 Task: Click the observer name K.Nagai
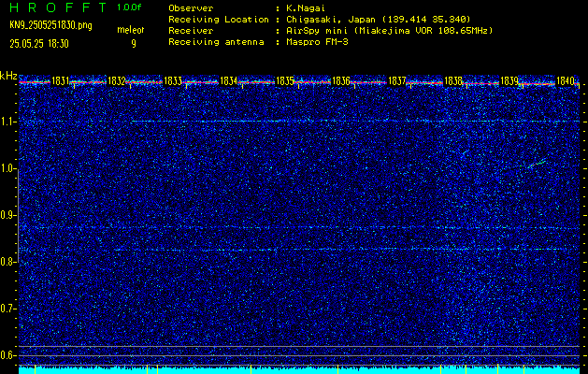click(x=306, y=8)
